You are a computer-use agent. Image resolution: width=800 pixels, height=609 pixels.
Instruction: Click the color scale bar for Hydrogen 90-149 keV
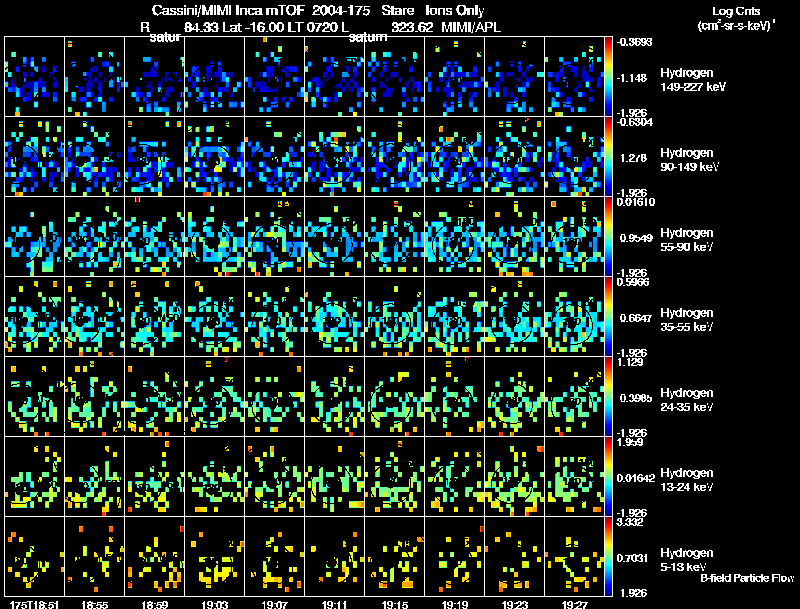click(608, 157)
